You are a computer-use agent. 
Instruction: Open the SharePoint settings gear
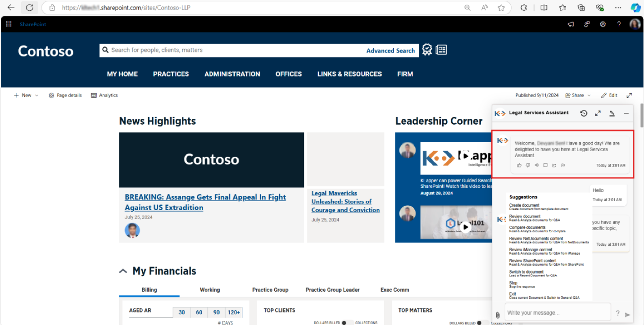pos(603,24)
